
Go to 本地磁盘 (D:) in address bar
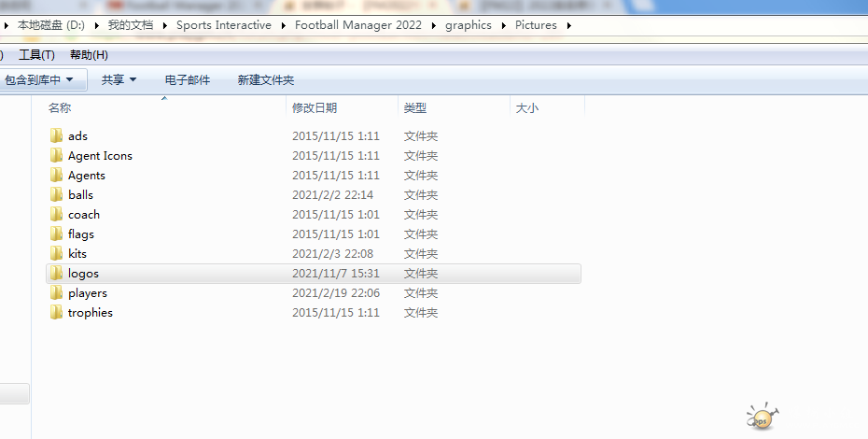coord(51,25)
